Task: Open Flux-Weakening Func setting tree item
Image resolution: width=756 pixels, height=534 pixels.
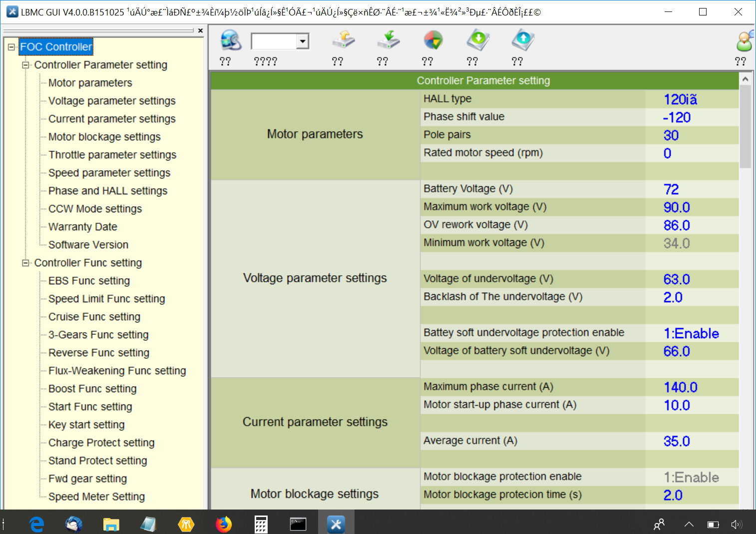Action: (117, 371)
